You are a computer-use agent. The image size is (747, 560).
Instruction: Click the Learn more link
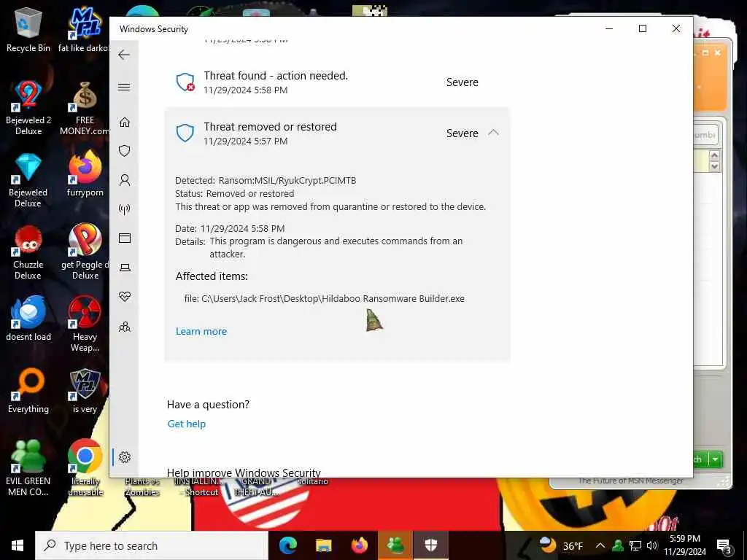click(201, 332)
